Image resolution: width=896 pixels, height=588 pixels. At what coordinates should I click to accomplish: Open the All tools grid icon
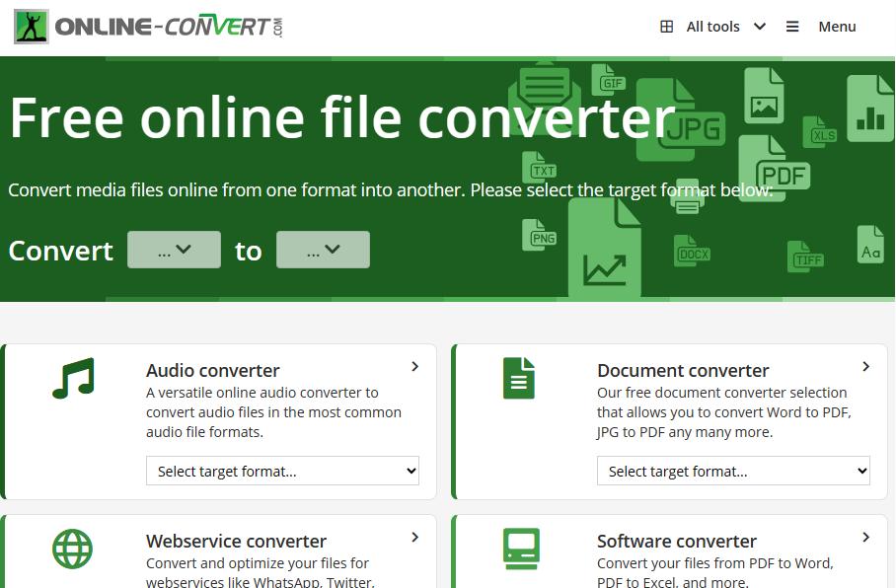(666, 27)
